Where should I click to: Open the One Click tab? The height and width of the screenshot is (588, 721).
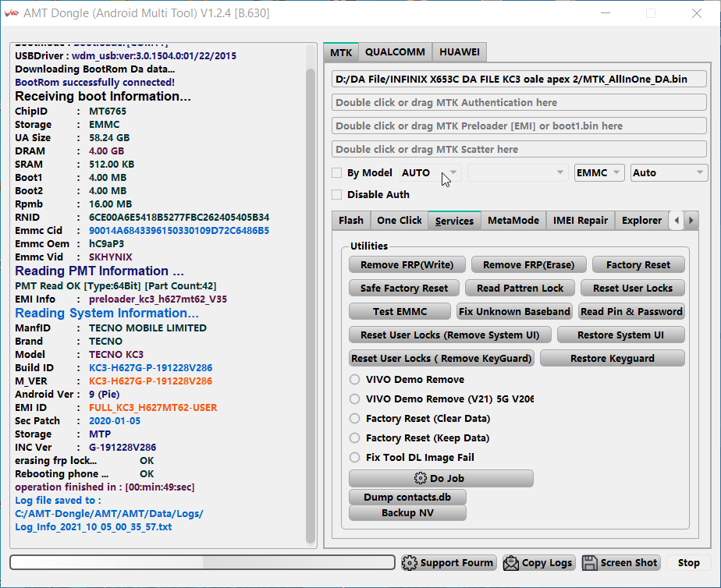(x=400, y=221)
